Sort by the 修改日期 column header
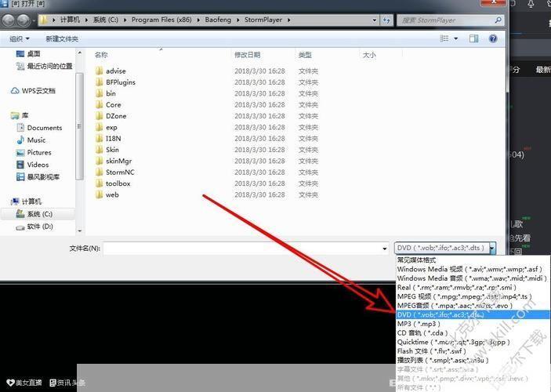Image resolution: width=551 pixels, height=392 pixels. [248, 55]
